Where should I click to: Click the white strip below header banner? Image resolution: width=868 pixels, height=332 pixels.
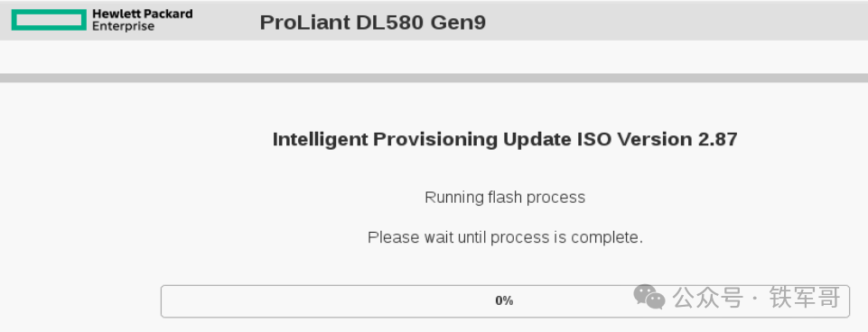point(434,57)
